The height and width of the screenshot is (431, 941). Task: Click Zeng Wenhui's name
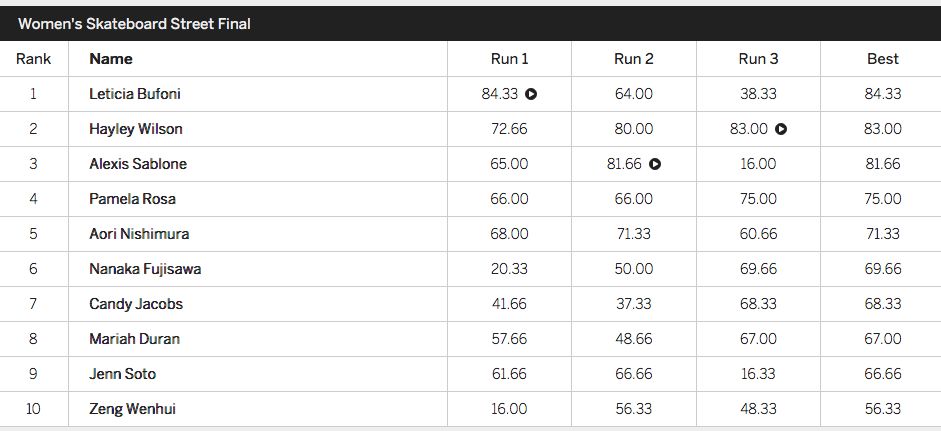coord(133,409)
